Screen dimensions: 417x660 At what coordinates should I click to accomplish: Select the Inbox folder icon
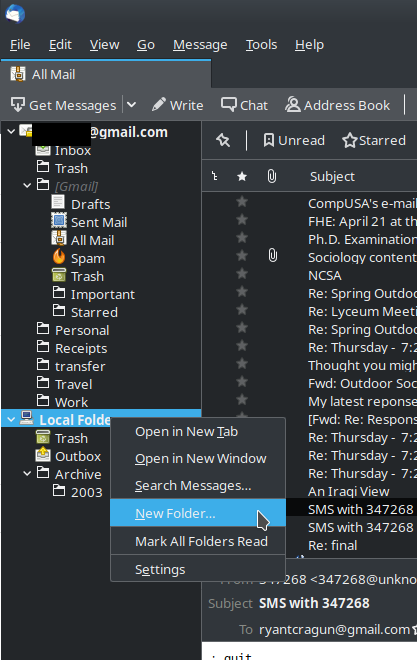click(x=43, y=150)
